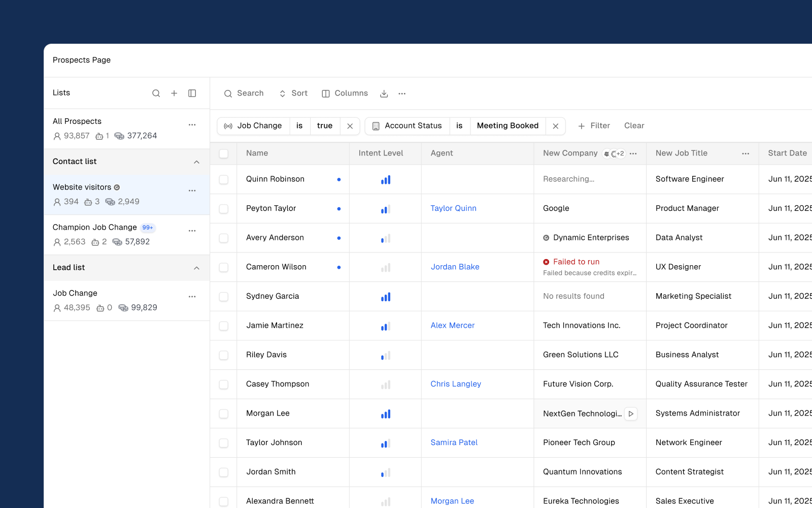Viewport: 812px width, 508px height.
Task: Open search in the Lists sidebar
Action: pyautogui.click(x=156, y=93)
